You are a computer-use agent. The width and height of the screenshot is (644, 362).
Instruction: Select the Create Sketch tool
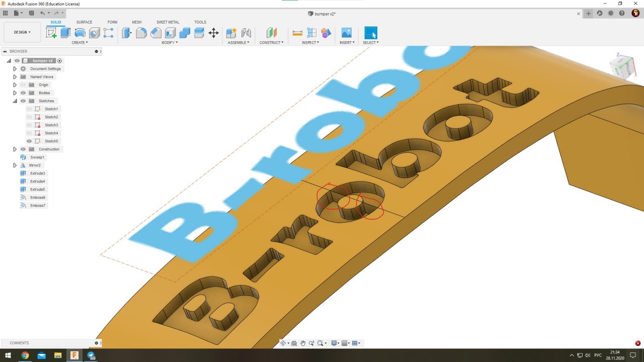(x=51, y=33)
